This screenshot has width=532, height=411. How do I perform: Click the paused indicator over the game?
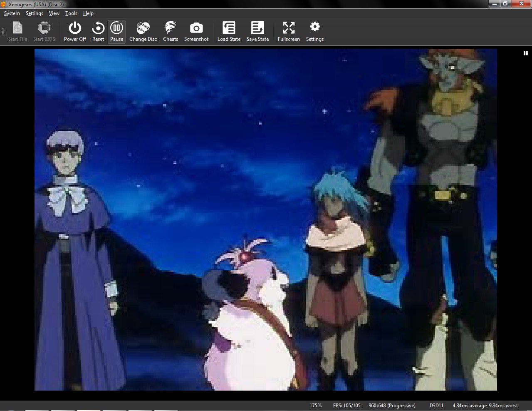point(525,53)
